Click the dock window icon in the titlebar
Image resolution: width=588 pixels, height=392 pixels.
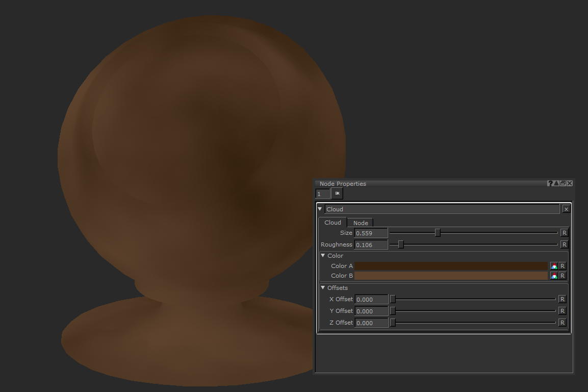coord(562,183)
